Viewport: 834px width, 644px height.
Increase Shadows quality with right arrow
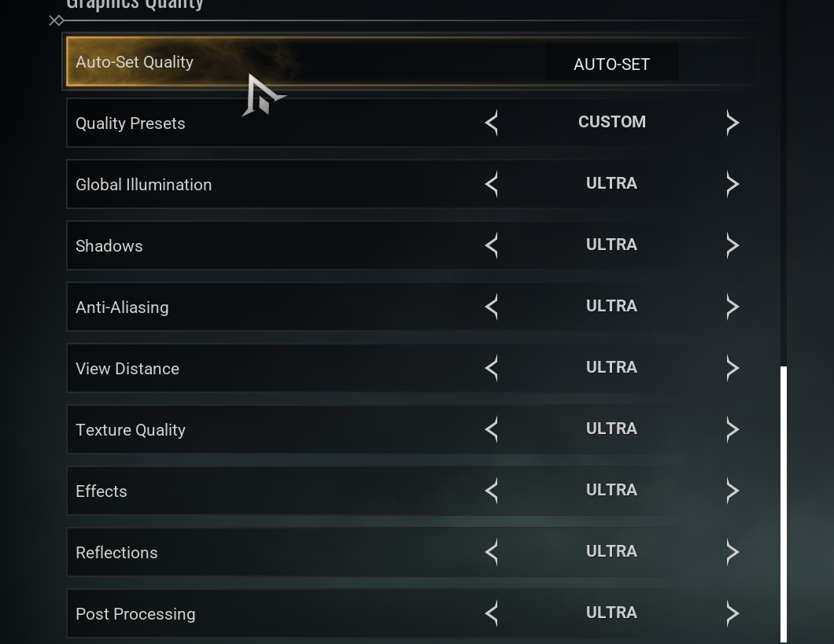(x=733, y=245)
